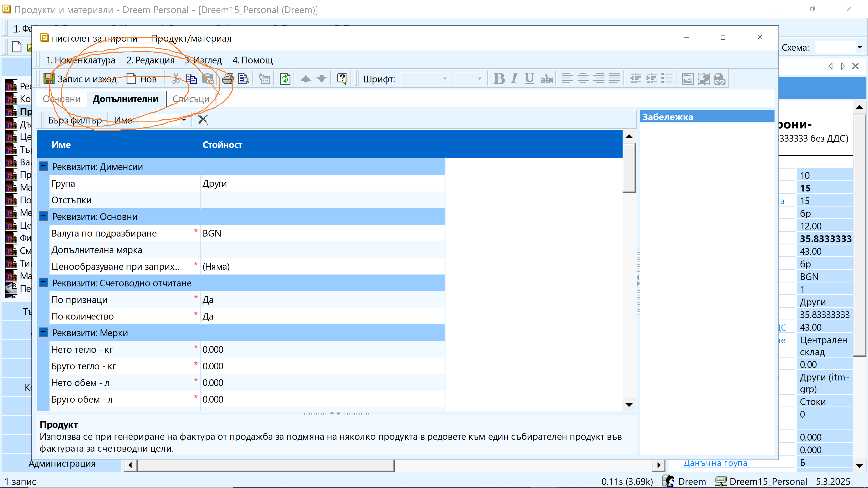Viewport: 868px width, 488px height.
Task: Open the 1. Номенклатура menu
Action: (80, 60)
